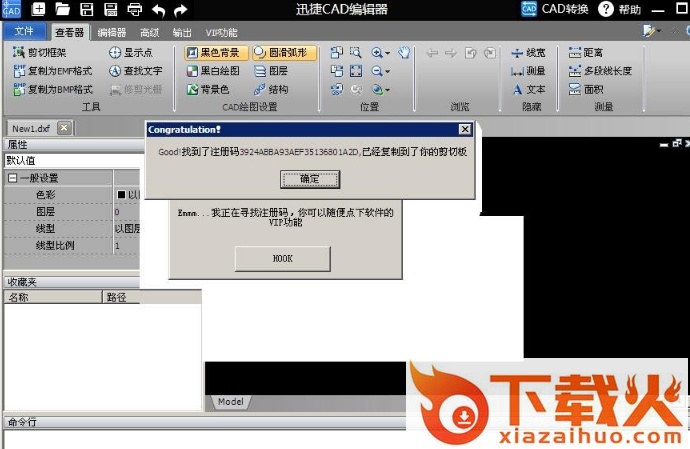This screenshot has width=690, height=449.
Task: Switch to the 高级 tab
Action: [150, 32]
